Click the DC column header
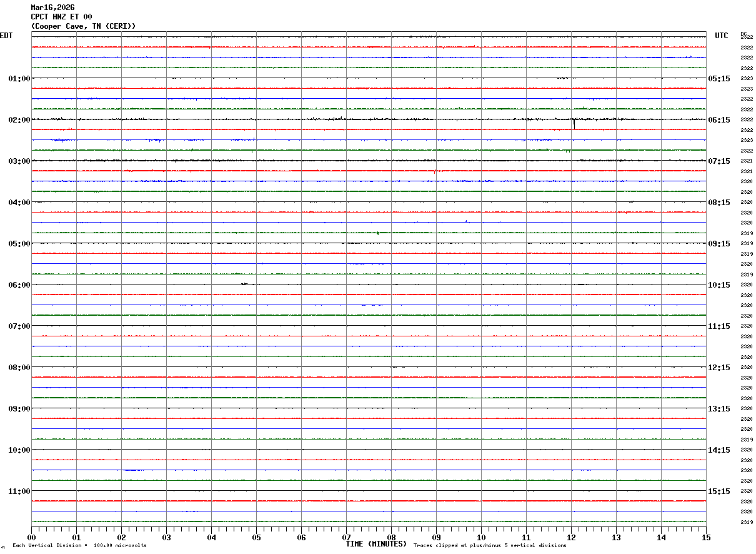This screenshot has width=756, height=554. pos(744,34)
